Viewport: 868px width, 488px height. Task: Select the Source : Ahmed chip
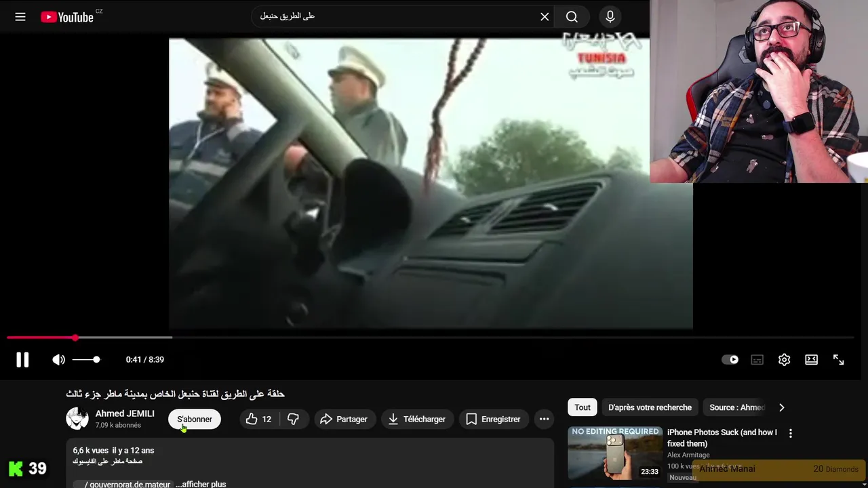pyautogui.click(x=736, y=407)
